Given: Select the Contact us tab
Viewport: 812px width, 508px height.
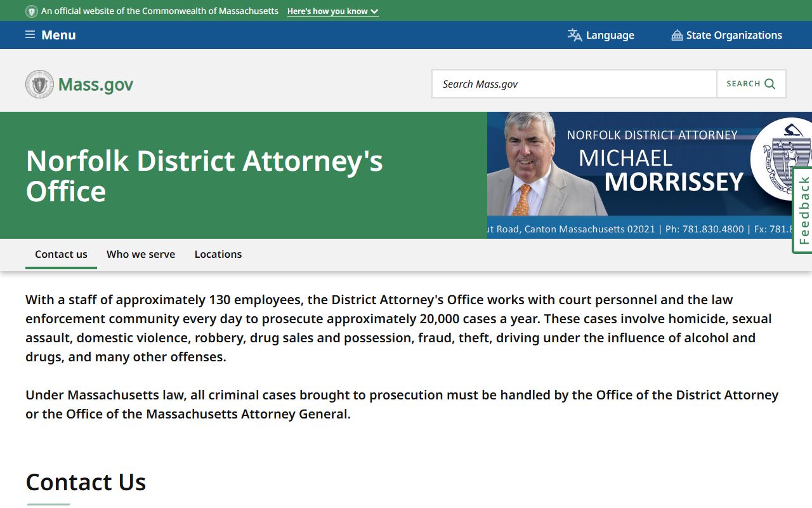Looking at the screenshot, I should click(61, 254).
